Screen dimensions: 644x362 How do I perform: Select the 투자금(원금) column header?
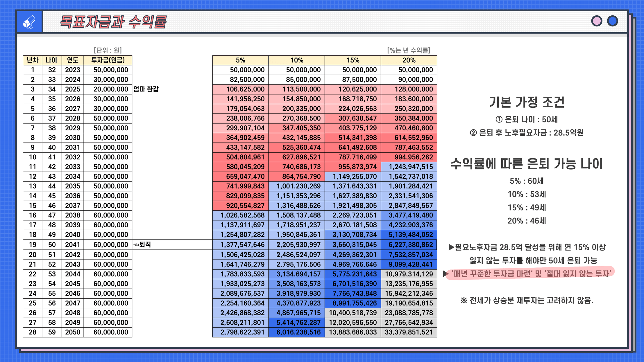tap(108, 60)
